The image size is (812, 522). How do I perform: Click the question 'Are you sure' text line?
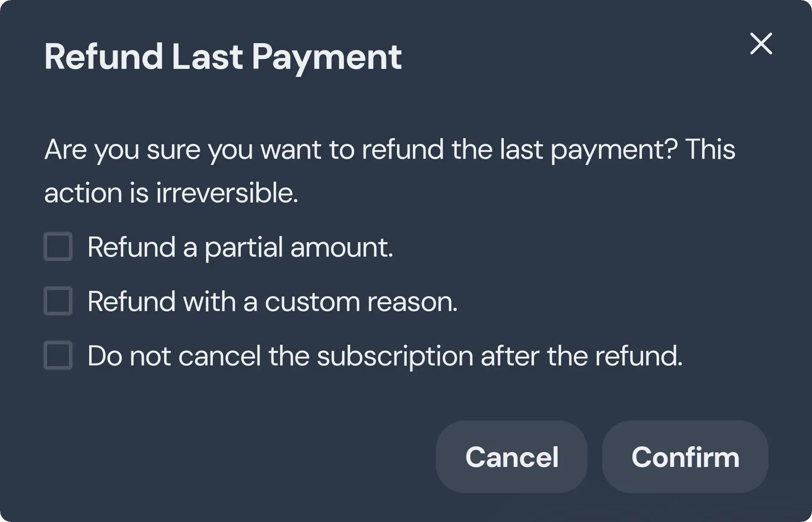point(390,149)
